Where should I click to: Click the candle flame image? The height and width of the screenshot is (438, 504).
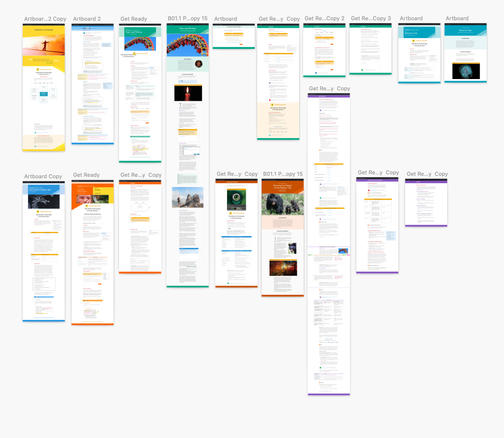(x=188, y=93)
